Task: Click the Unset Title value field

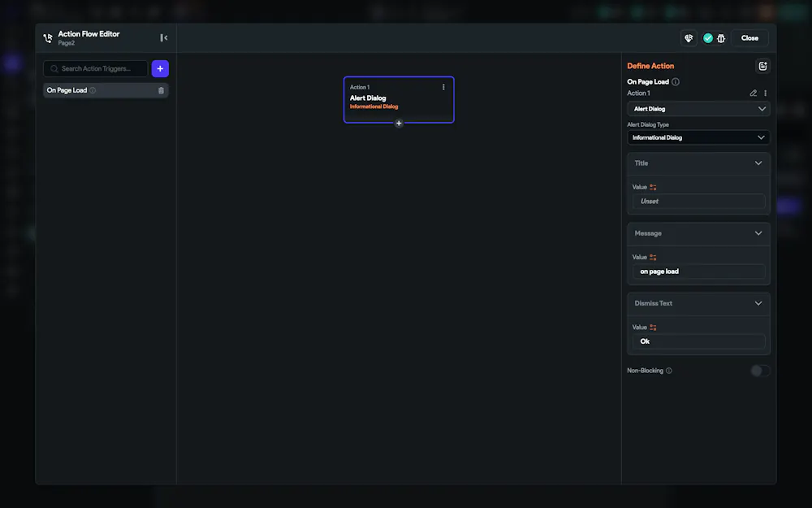Action: (698, 201)
